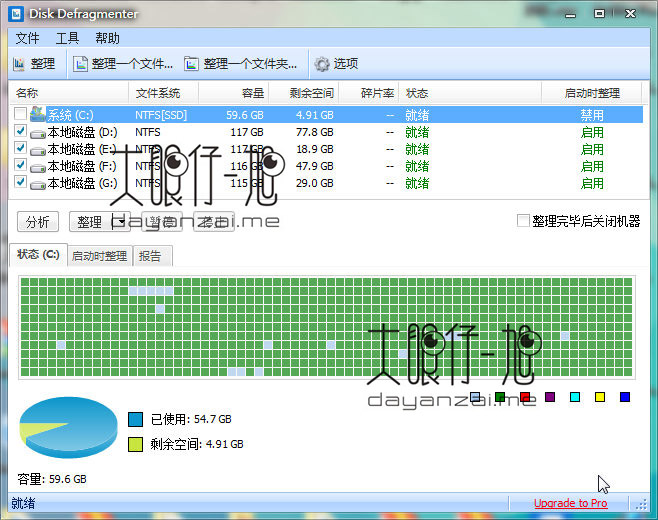Viewport: 658px width, 520px height.
Task: Click the green legend swatch below cluster map
Action: tap(500, 397)
